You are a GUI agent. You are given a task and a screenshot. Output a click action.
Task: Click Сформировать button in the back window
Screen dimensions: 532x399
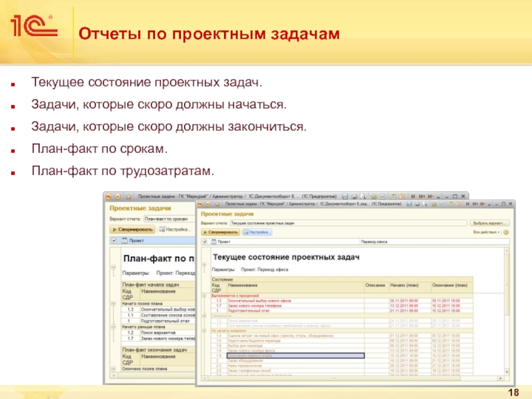coord(132,229)
